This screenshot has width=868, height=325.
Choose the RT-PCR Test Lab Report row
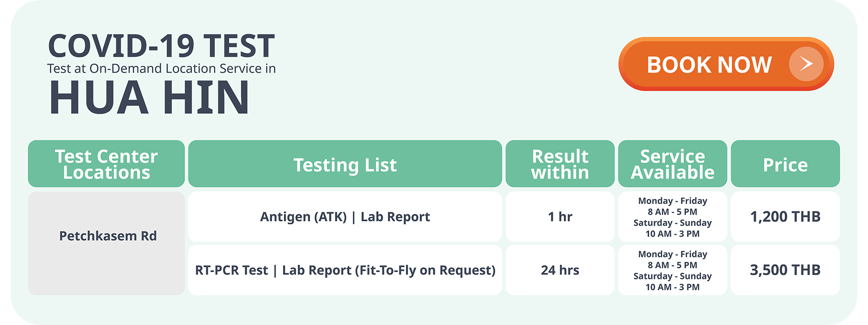345,270
